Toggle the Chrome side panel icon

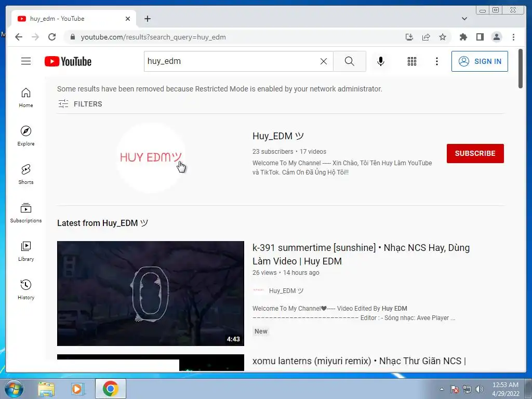click(480, 37)
